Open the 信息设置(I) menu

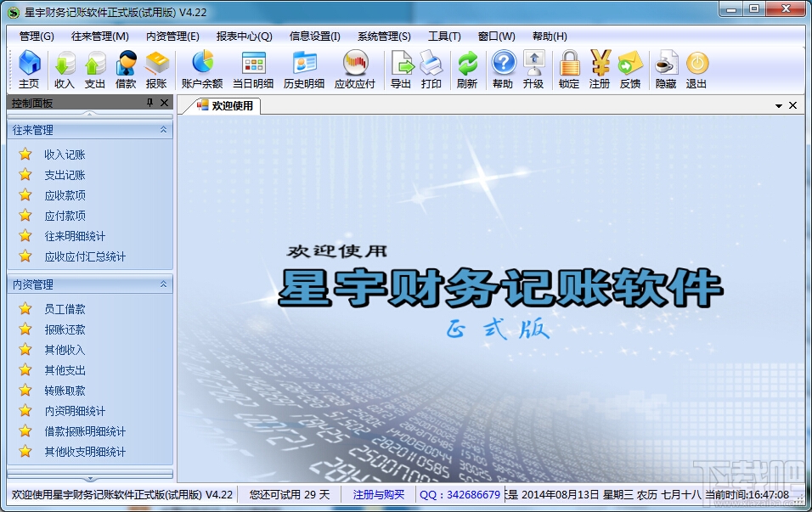315,37
